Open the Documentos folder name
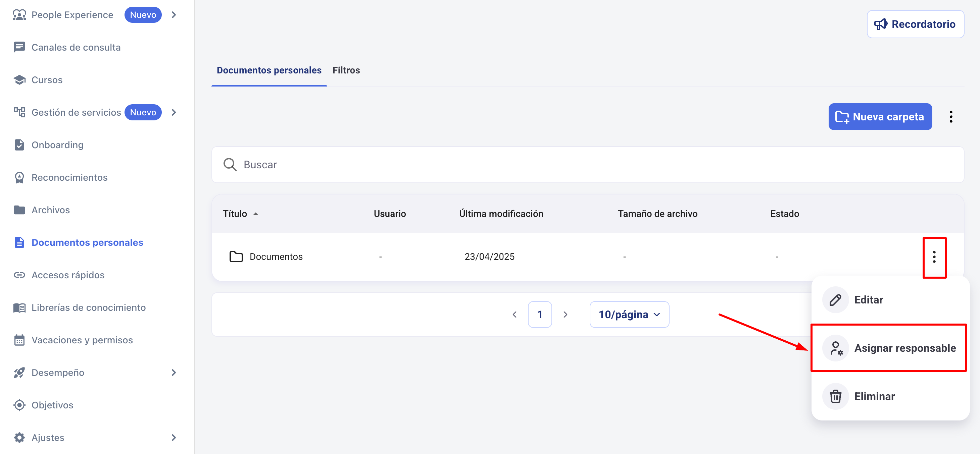This screenshot has width=980, height=454. [276, 257]
